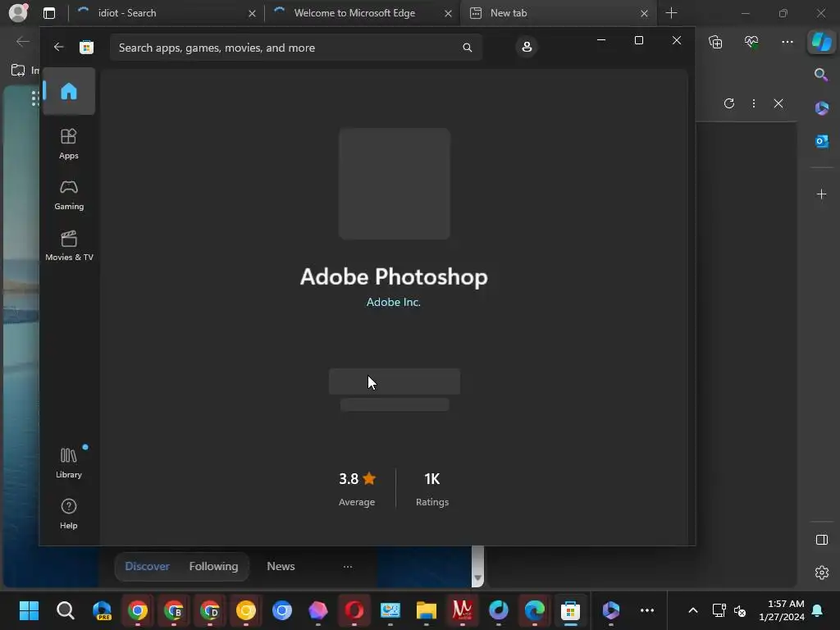Viewport: 840px width, 630px height.
Task: Click the Photoshop app icon placeholder
Action: click(395, 184)
